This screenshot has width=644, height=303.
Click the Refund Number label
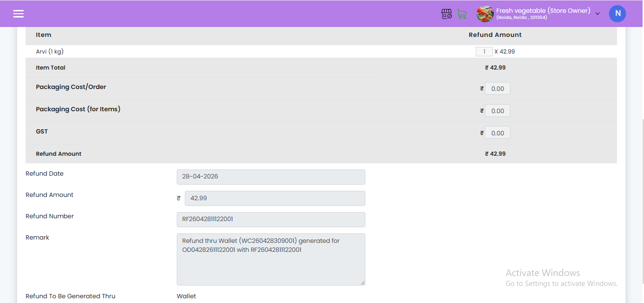(x=50, y=216)
